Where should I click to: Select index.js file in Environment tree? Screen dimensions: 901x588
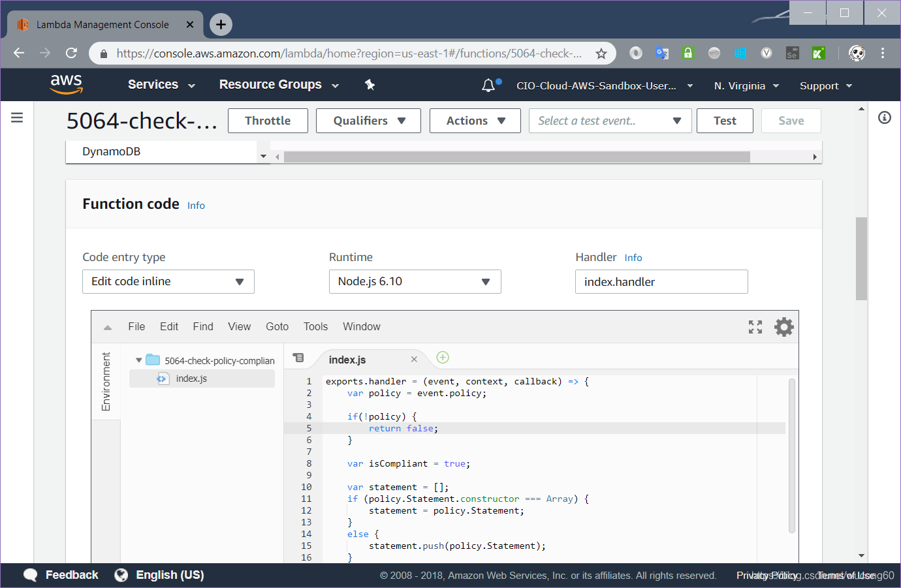point(202,379)
